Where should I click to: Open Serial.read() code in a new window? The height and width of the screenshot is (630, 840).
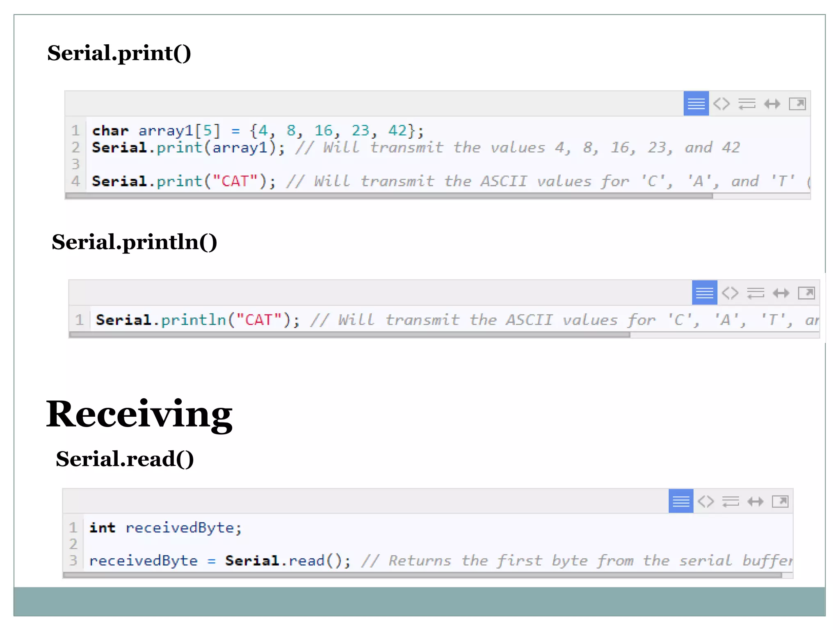(780, 501)
